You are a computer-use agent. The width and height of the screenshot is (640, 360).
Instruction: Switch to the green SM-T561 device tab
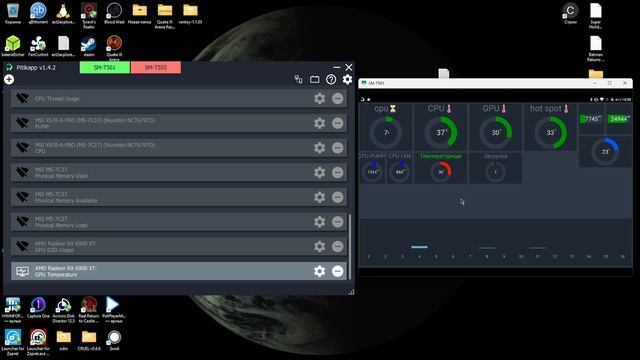click(x=105, y=67)
